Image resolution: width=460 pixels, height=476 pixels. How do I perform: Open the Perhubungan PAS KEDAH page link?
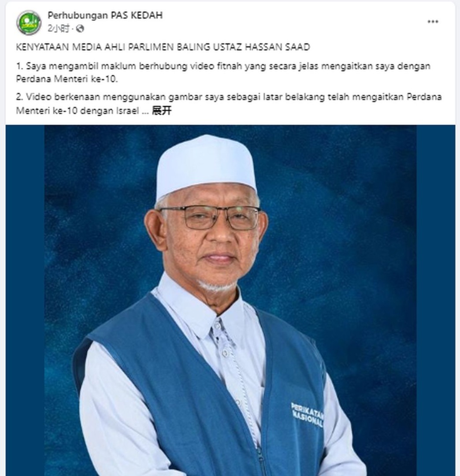coord(105,15)
